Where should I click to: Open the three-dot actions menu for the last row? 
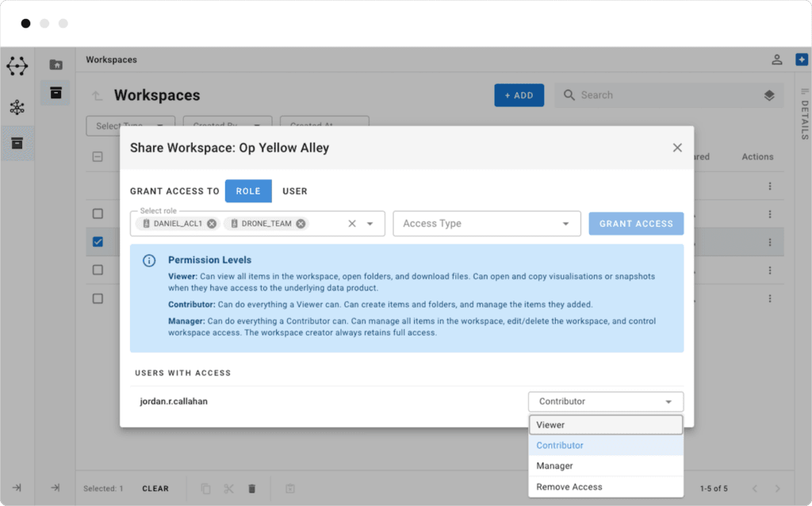point(770,299)
